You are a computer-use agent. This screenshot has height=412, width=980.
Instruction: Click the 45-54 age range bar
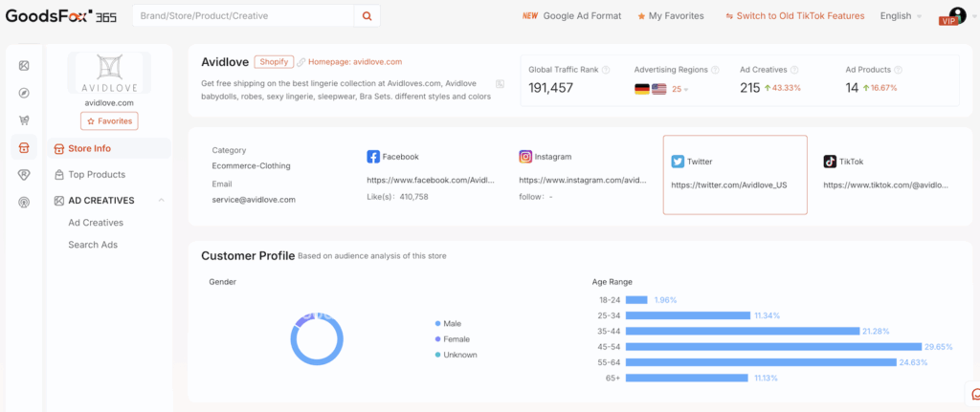(x=773, y=346)
